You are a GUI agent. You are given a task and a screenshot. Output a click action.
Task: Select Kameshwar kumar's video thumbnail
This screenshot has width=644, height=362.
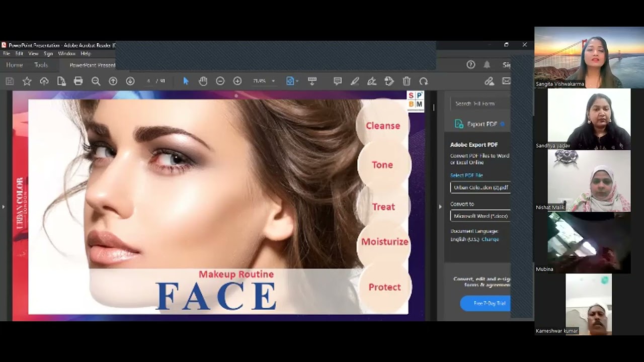click(589, 305)
